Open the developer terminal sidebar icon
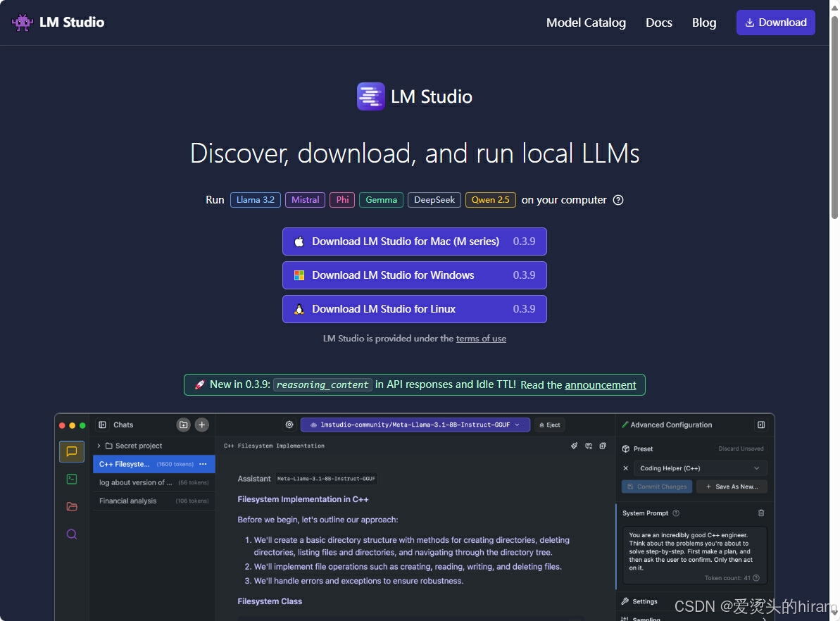840x621 pixels. pyautogui.click(x=72, y=479)
